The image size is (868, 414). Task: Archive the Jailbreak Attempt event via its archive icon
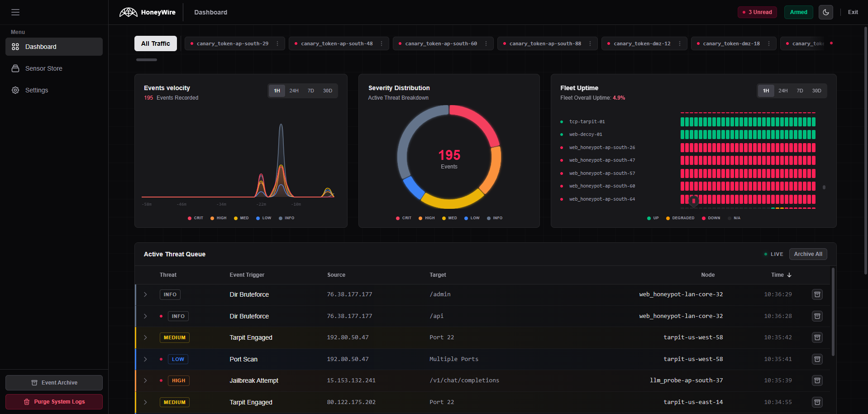click(x=817, y=380)
